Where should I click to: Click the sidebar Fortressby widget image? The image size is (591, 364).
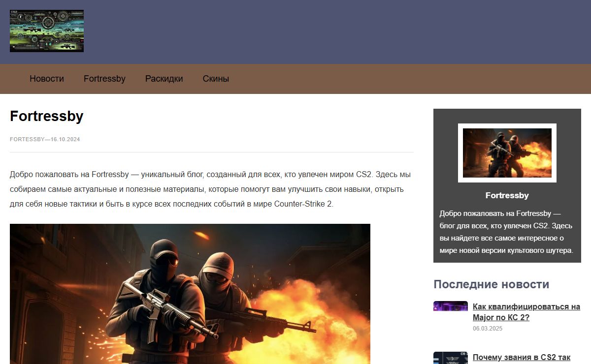point(507,153)
